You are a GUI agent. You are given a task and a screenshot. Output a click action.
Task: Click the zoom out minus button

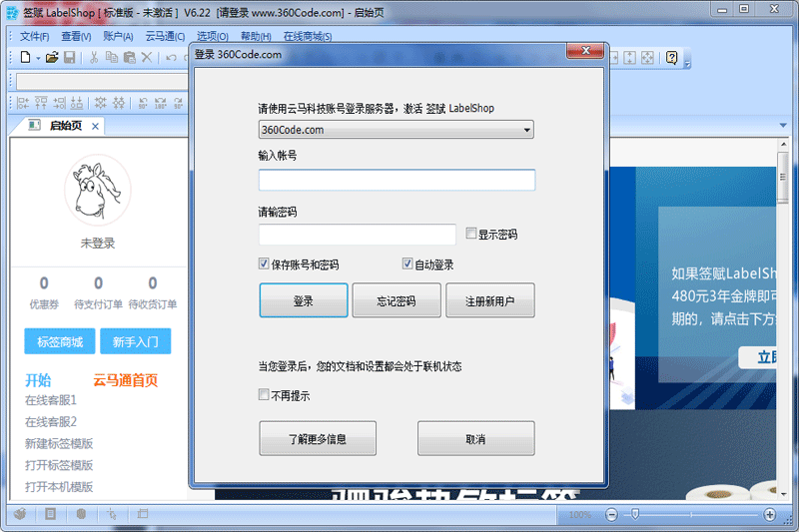pyautogui.click(x=611, y=515)
